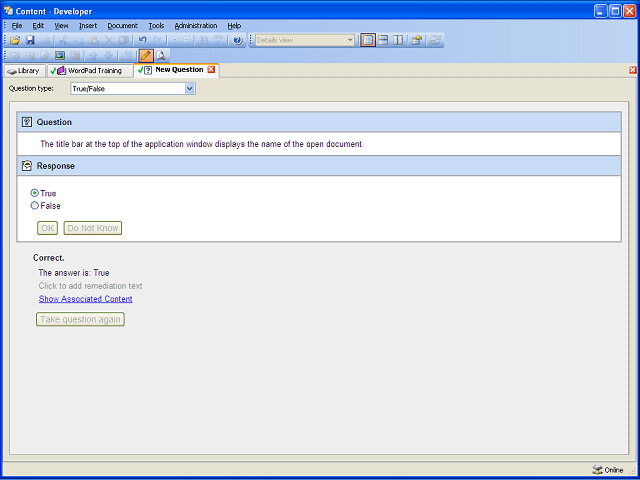
Task: Click the Take question again button
Action: pyautogui.click(x=80, y=319)
